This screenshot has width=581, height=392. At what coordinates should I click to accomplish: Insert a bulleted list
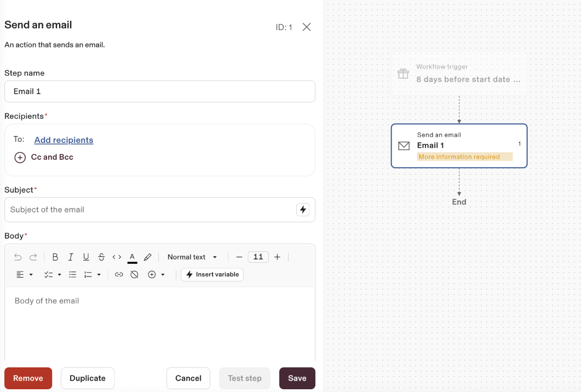(72, 275)
